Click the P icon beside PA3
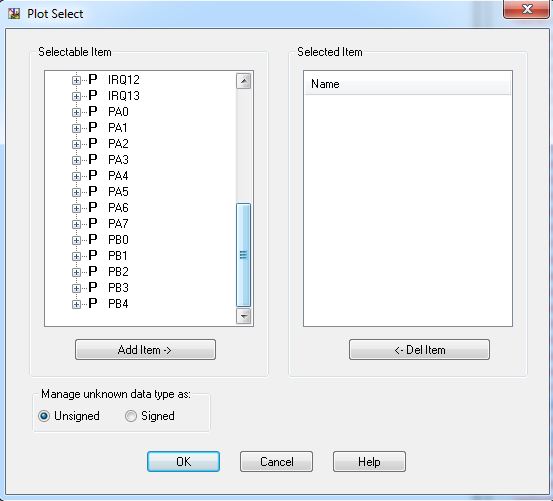553x501 pixels. (93, 159)
